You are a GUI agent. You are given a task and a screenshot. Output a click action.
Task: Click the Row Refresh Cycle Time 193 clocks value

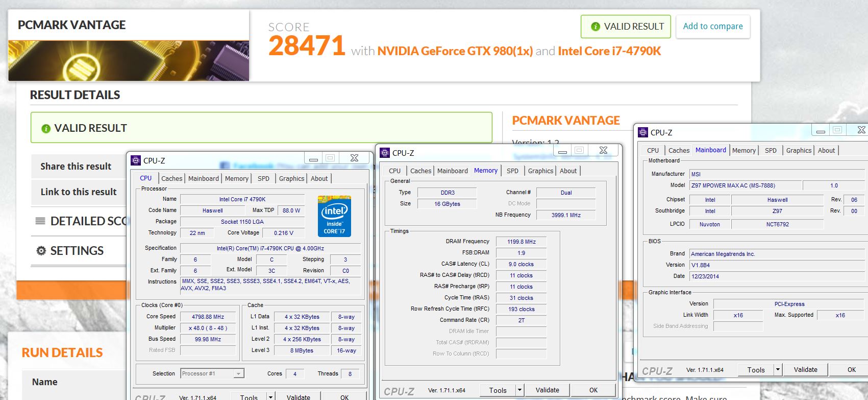pos(521,309)
